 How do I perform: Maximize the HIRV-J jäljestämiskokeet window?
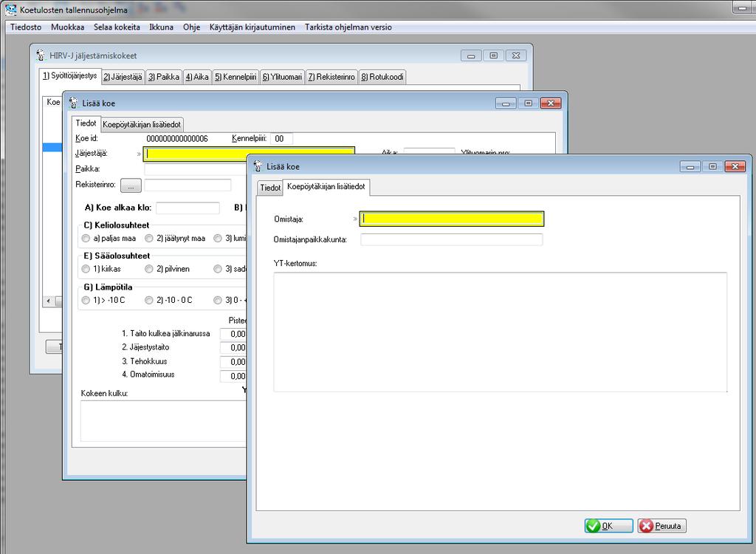click(493, 55)
